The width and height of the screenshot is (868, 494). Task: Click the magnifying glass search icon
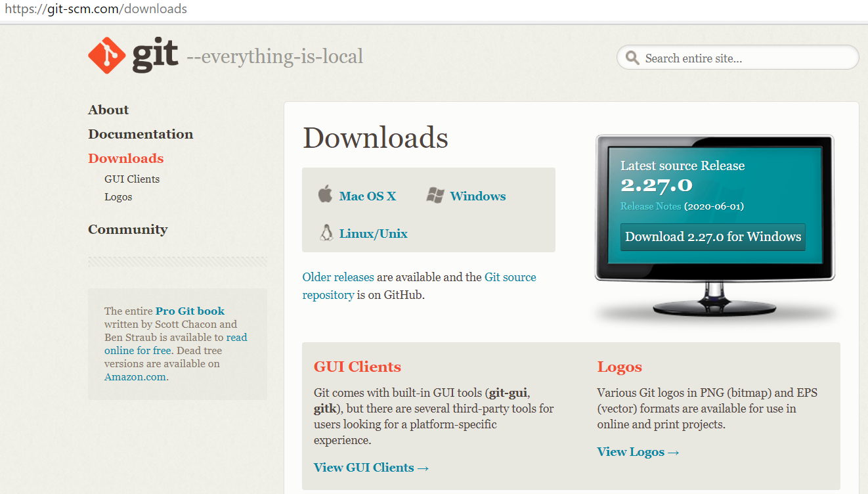[x=632, y=58]
